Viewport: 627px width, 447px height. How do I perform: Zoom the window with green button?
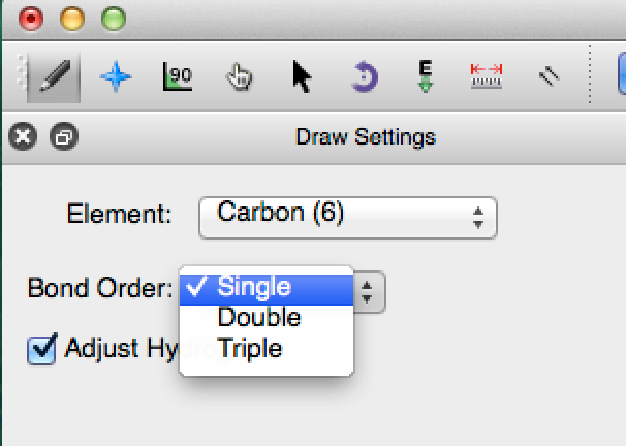click(114, 19)
